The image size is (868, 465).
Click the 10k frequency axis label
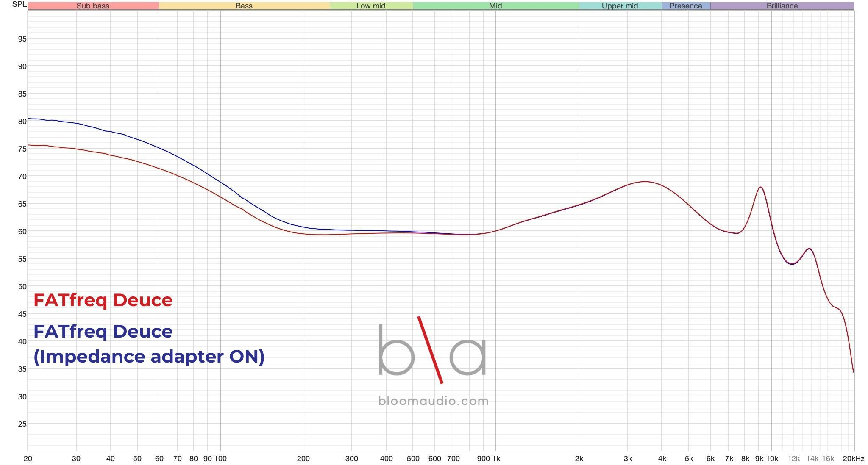(x=772, y=459)
